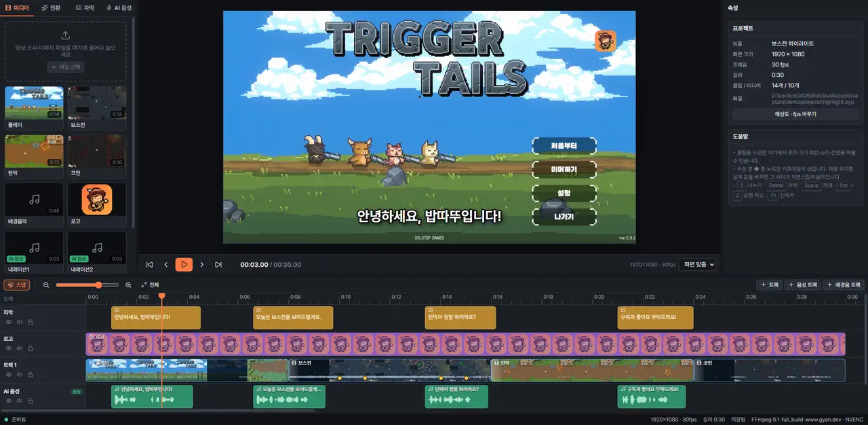Select the 보스전 video clip on 트랙 1
This screenshot has height=425, width=868.
coord(389,370)
